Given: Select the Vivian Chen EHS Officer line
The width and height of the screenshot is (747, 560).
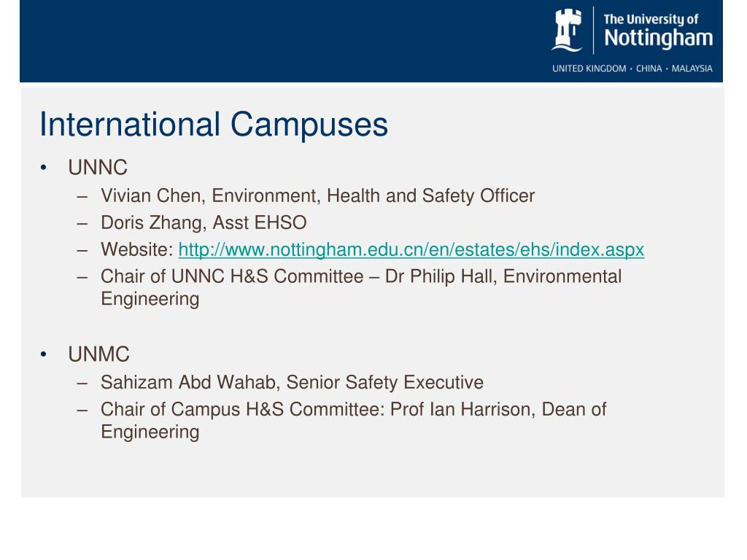Looking at the screenshot, I should pos(318,195).
